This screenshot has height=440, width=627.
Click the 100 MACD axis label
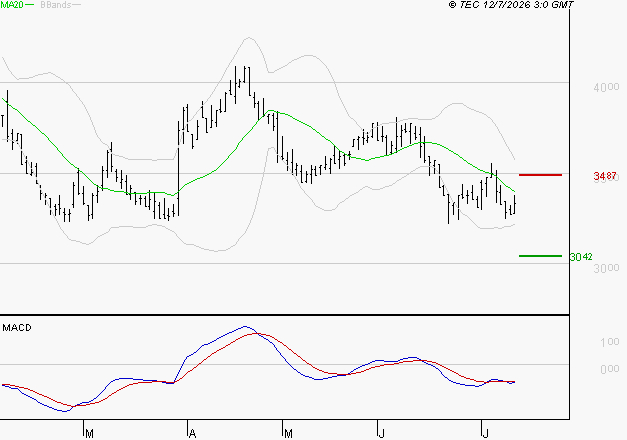(x=610, y=342)
